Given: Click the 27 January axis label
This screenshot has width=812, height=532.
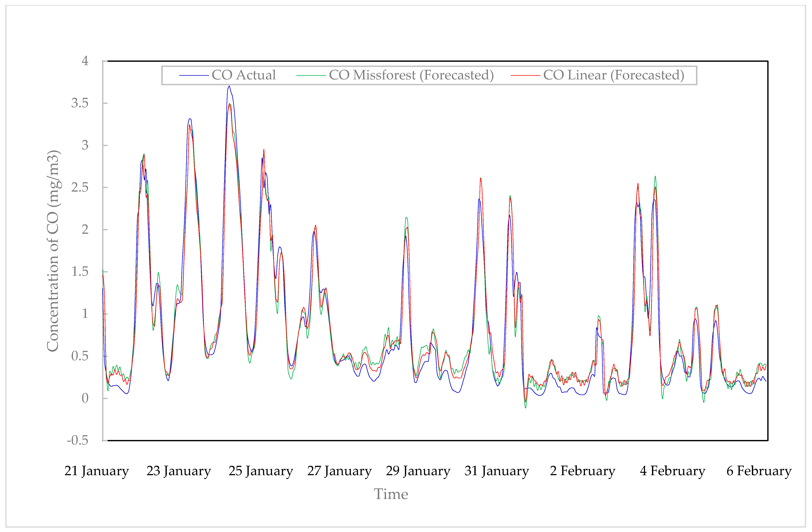Looking at the screenshot, I should pyautogui.click(x=339, y=471).
